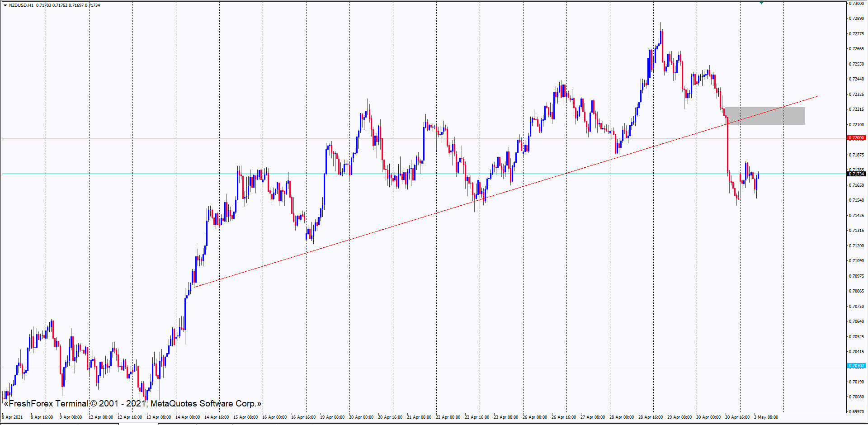Click the 0.73000 price scale label
The height and width of the screenshot is (425, 868).
pyautogui.click(x=857, y=4)
